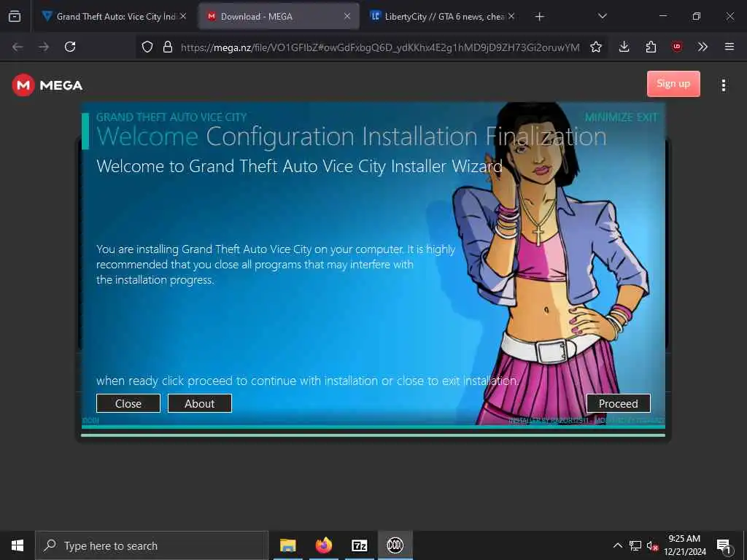Viewport: 747px width, 560px height.
Task: Open the installer app icon on taskbar
Action: point(395,545)
